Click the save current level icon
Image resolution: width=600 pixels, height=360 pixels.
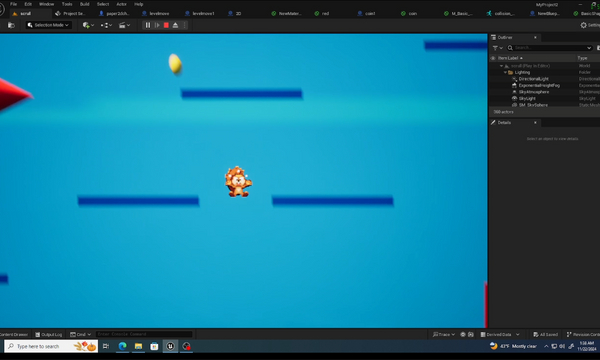point(11,25)
